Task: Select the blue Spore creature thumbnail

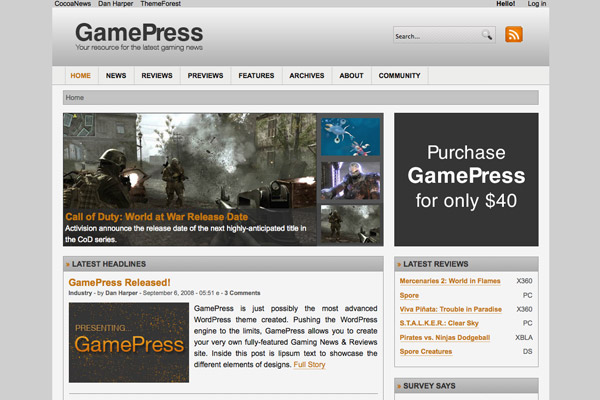Action: point(351,137)
